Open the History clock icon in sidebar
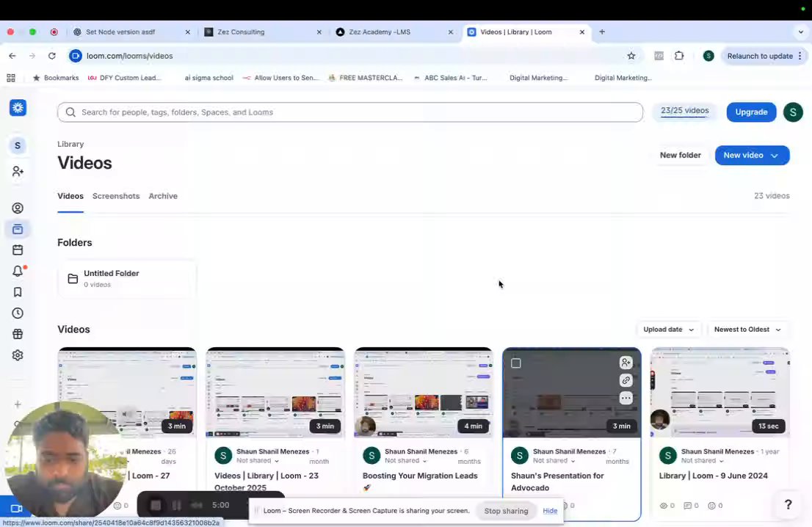Image resolution: width=812 pixels, height=527 pixels. [x=18, y=313]
